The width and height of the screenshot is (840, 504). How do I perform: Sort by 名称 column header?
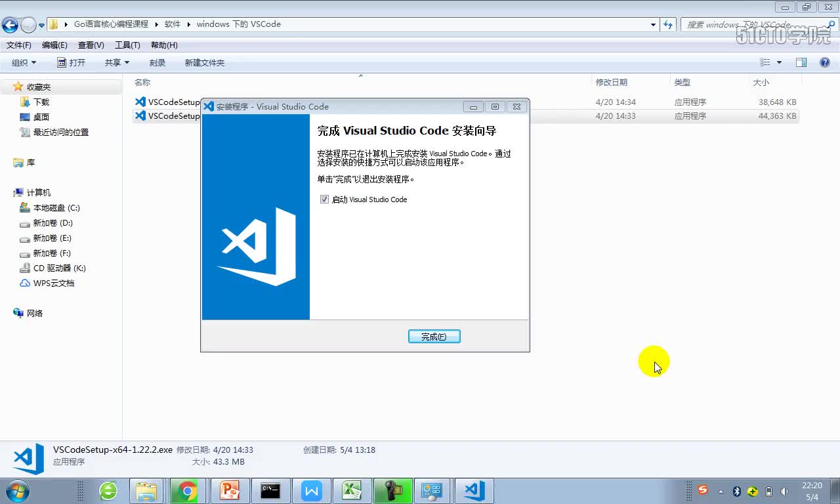coord(142,83)
